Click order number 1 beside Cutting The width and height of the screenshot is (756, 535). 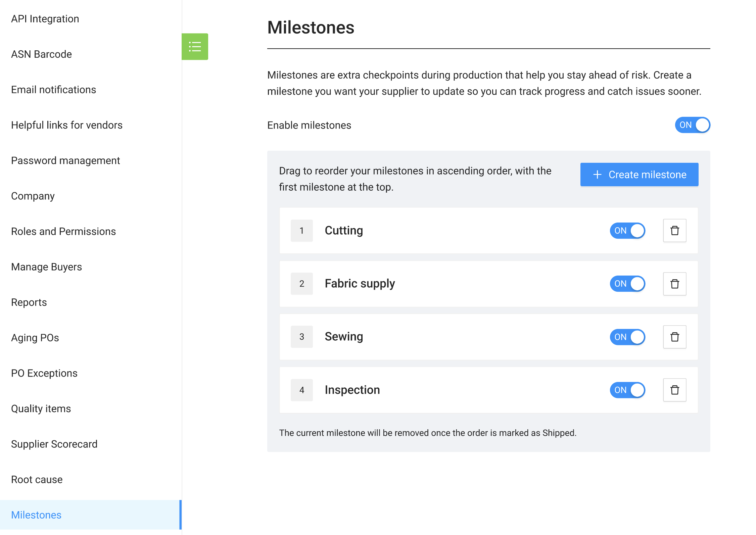(x=302, y=231)
